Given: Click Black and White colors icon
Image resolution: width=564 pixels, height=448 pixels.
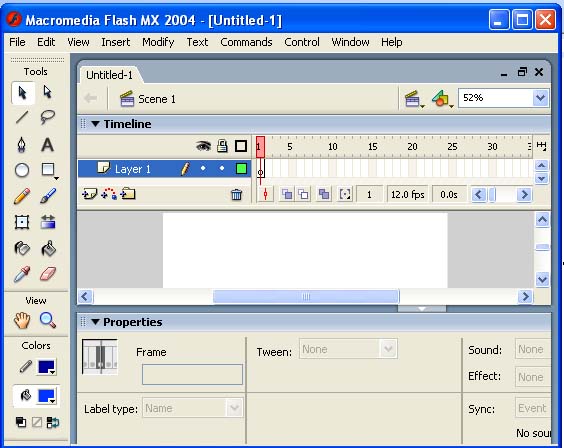Looking at the screenshot, I should pos(21,422).
